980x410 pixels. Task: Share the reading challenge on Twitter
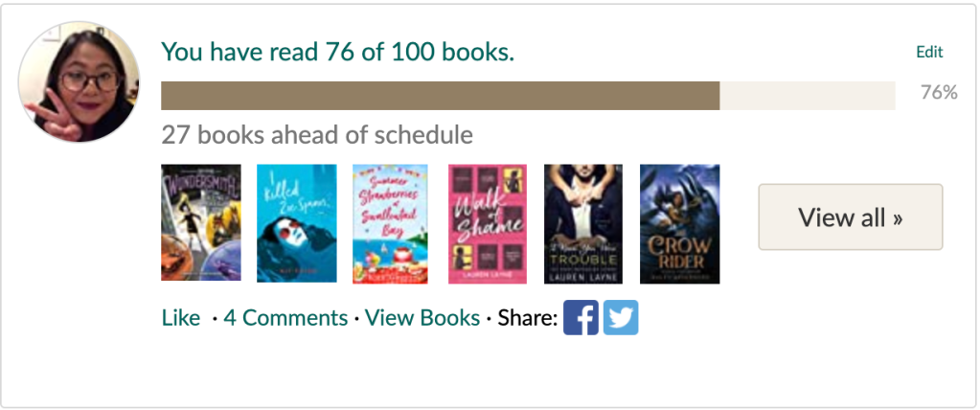[x=621, y=318]
